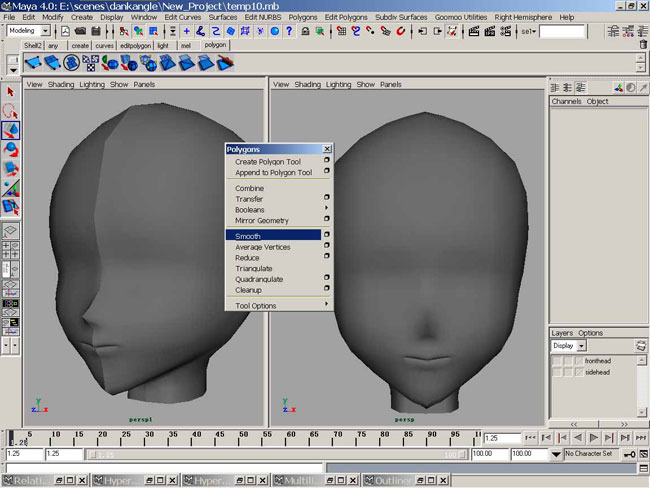
Task: Open the Modeling menu set dropdown
Action: point(46,31)
